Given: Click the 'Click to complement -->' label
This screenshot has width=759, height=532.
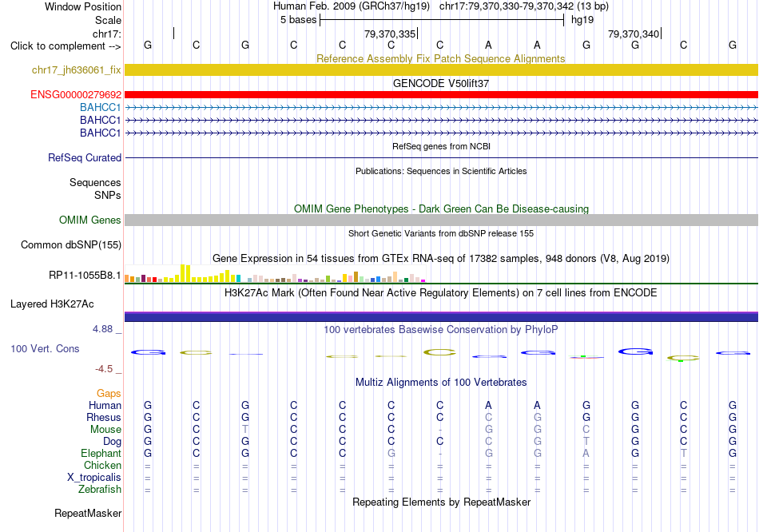Looking at the screenshot, I should [66, 46].
